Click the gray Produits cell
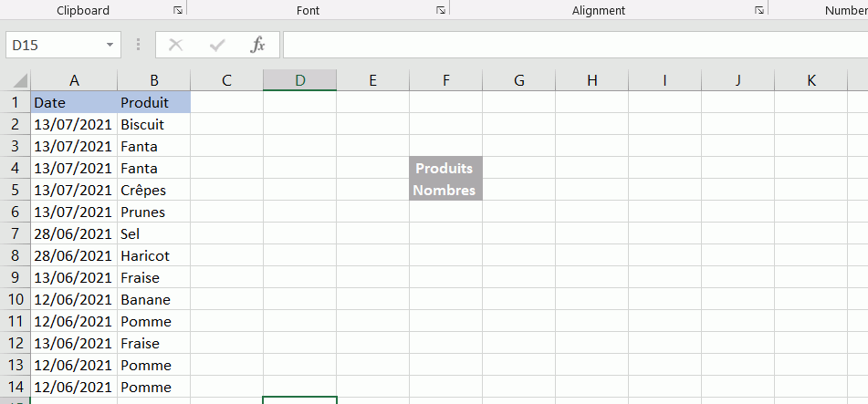The image size is (868, 404). [444, 169]
